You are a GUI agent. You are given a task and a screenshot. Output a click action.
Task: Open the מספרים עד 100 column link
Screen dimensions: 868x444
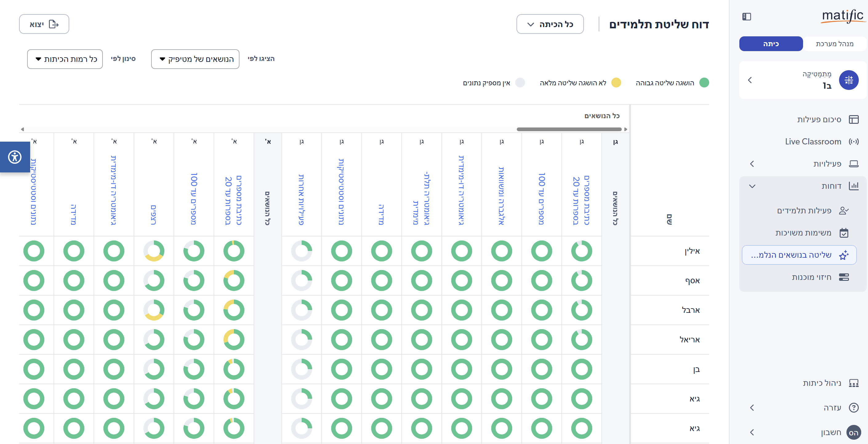541,199
